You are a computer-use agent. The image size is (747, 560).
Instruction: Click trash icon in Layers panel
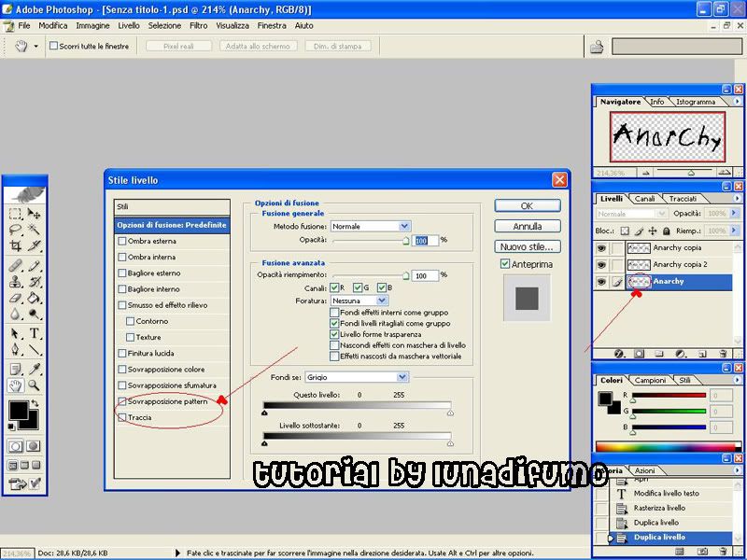(723, 354)
